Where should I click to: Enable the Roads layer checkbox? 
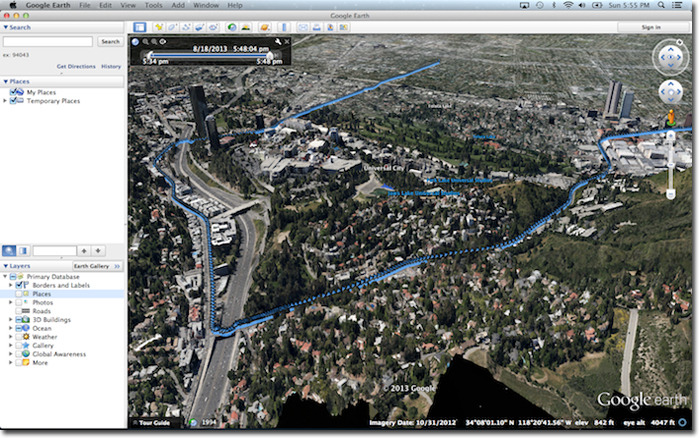pyautogui.click(x=19, y=311)
